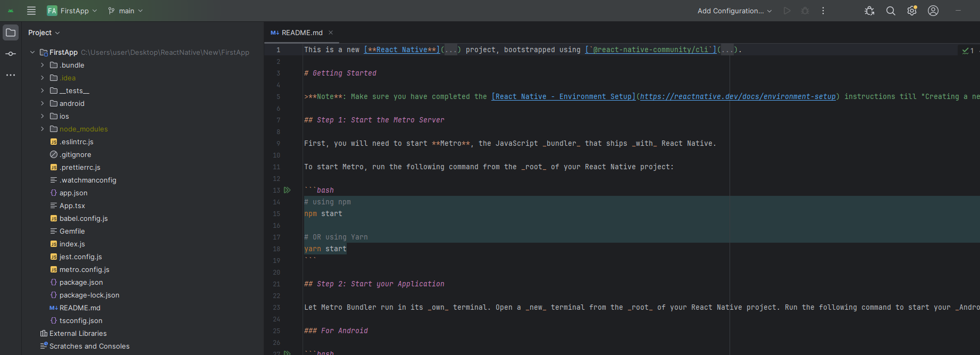The image size is (980, 355).
Task: Select package-lock.json file
Action: 85,295
